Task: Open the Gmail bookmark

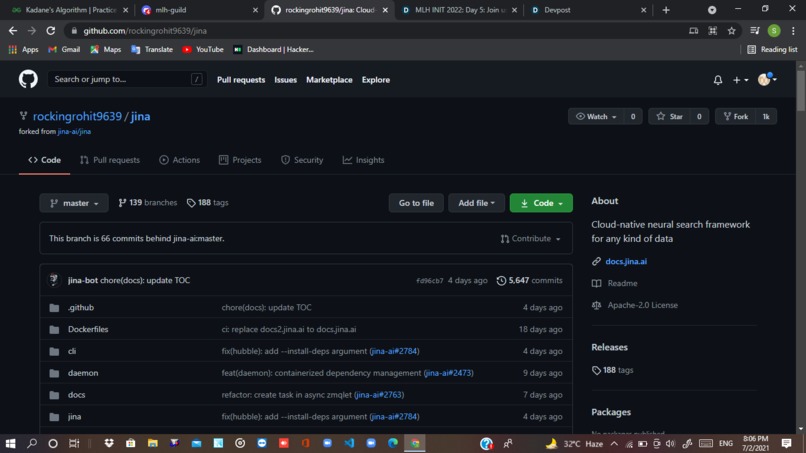Action: [x=64, y=49]
